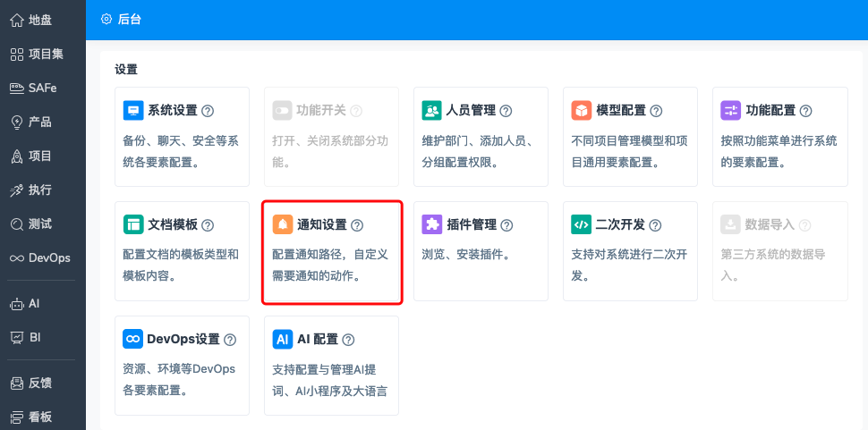The image size is (868, 430).
Task: Click the blue AI icon for AI 配置
Action: pyautogui.click(x=283, y=340)
